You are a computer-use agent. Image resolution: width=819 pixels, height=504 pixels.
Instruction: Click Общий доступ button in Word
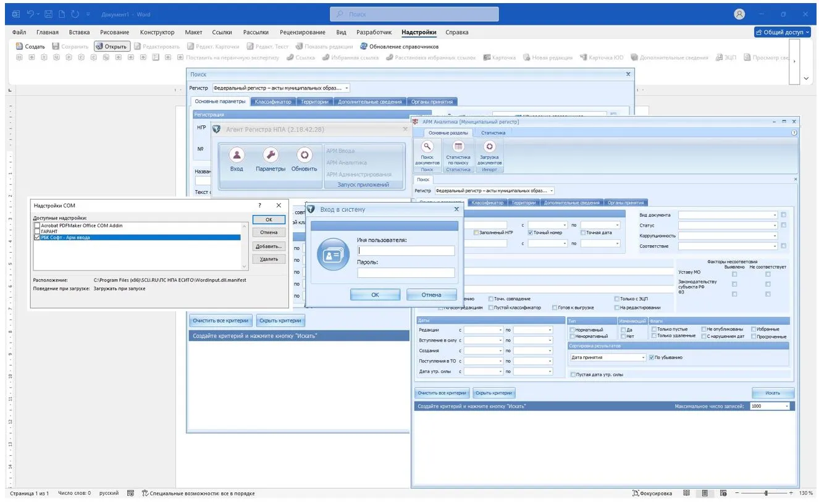tap(782, 32)
